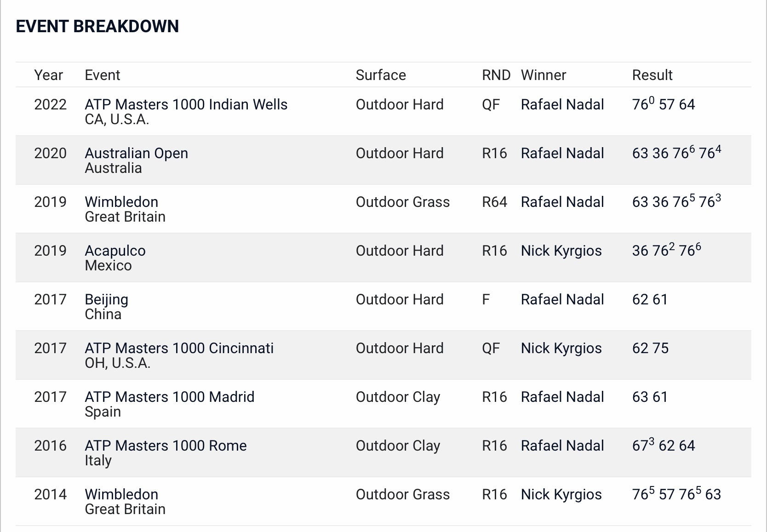The height and width of the screenshot is (532, 767).
Task: Click the Year column header
Action: click(48, 75)
